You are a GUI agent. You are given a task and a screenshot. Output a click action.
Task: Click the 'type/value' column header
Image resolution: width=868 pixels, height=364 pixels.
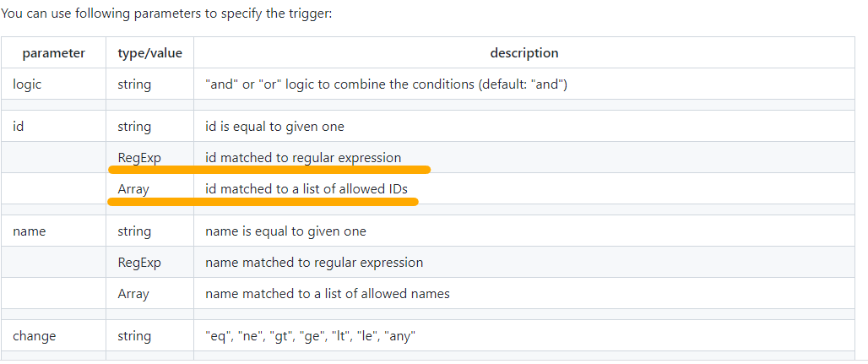point(150,53)
